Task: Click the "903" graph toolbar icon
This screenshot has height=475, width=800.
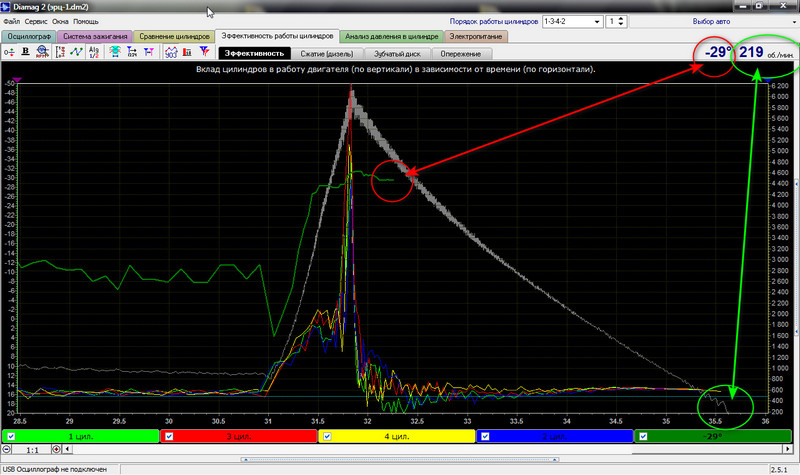Action: 171,52
